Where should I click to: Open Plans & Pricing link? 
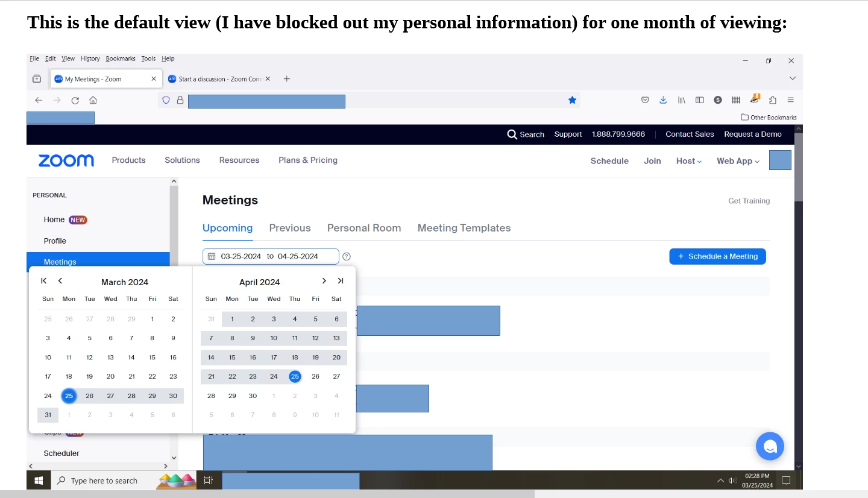(308, 160)
